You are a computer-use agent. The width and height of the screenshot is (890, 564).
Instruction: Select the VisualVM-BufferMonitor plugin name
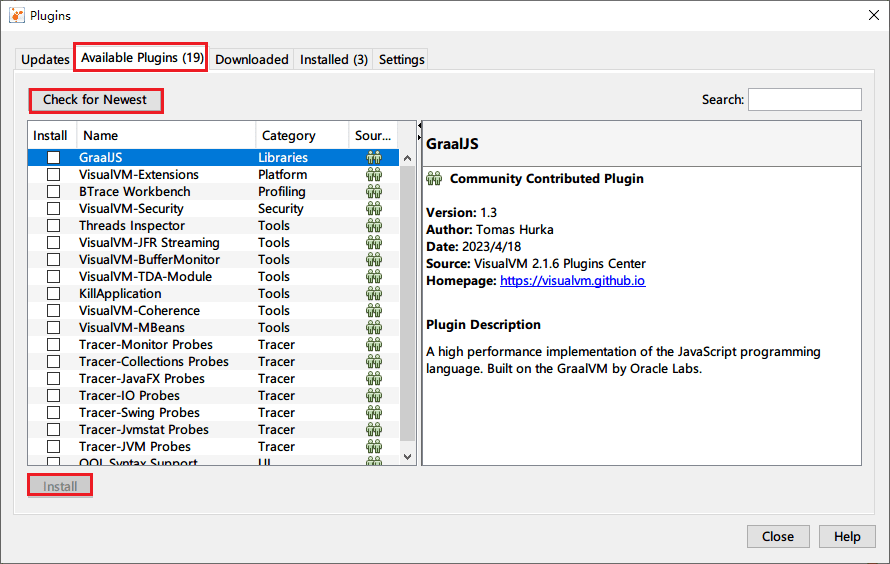149,260
